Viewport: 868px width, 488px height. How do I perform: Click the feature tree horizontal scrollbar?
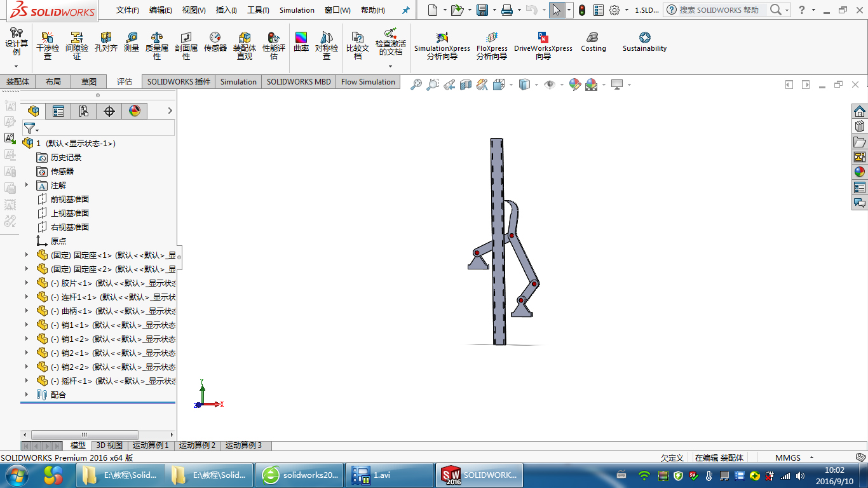pos(85,435)
